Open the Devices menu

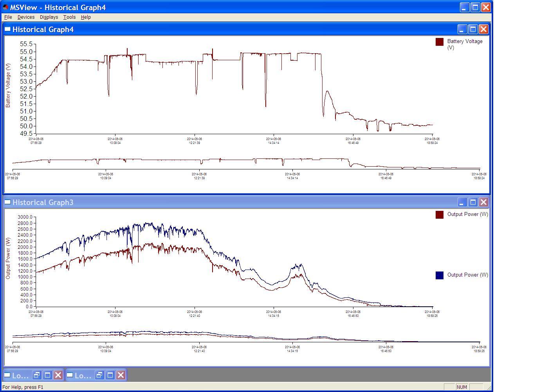(26, 17)
